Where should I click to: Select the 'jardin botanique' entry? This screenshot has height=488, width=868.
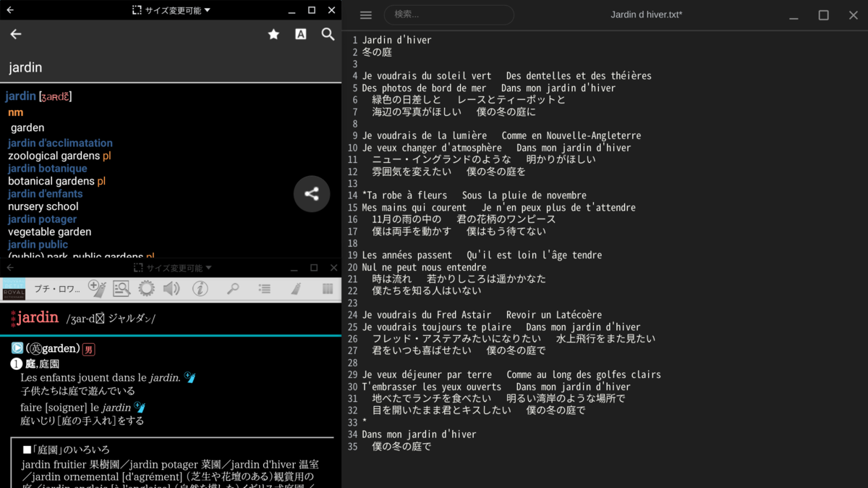pyautogui.click(x=47, y=169)
